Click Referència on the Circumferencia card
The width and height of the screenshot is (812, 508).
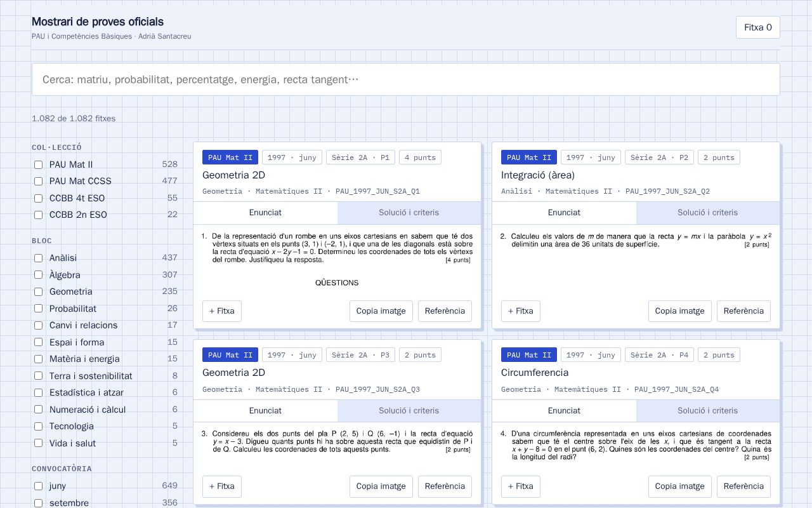(743, 486)
